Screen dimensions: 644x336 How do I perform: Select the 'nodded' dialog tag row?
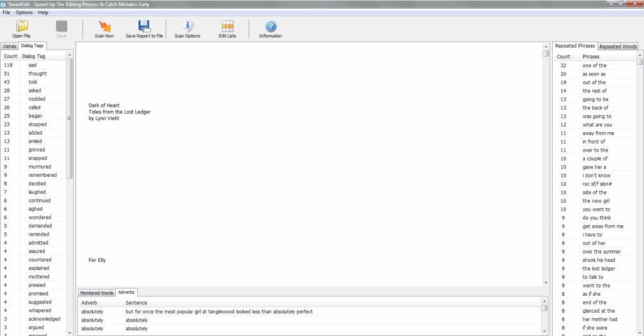tap(34, 99)
